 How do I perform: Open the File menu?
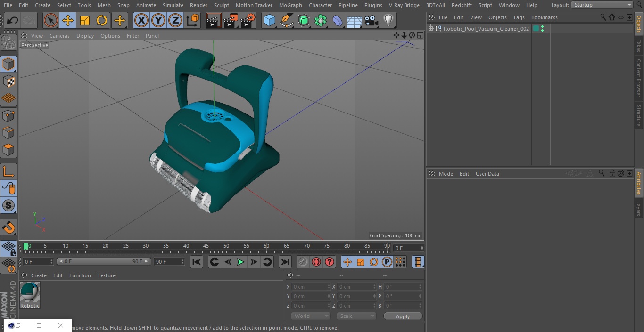(x=8, y=5)
